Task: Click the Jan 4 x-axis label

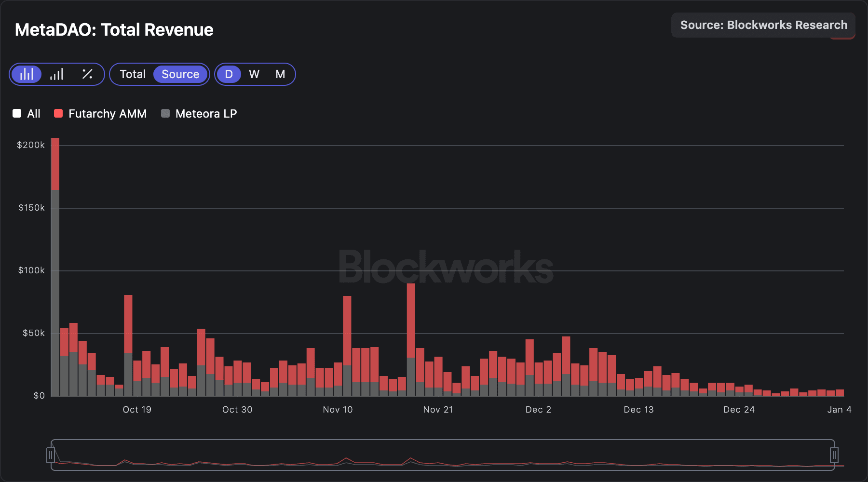Action: 839,410
